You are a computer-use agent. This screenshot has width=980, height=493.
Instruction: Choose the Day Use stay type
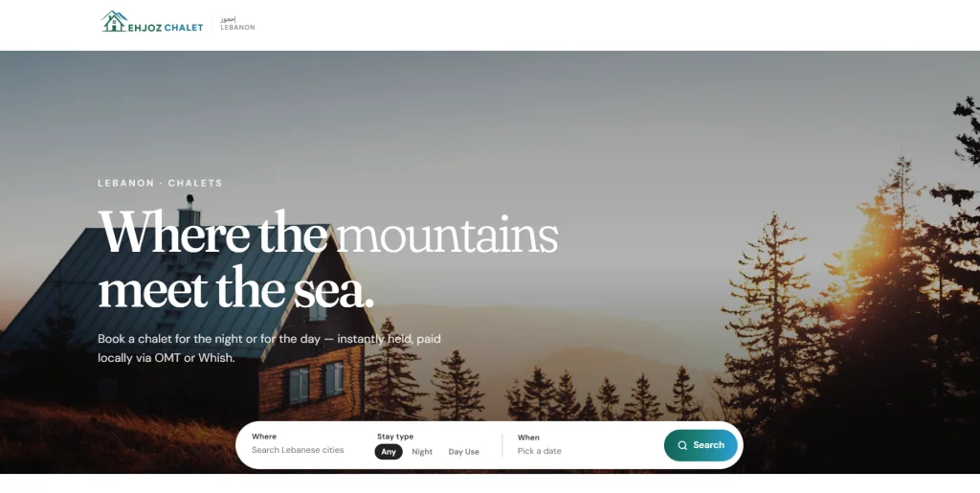tap(464, 452)
